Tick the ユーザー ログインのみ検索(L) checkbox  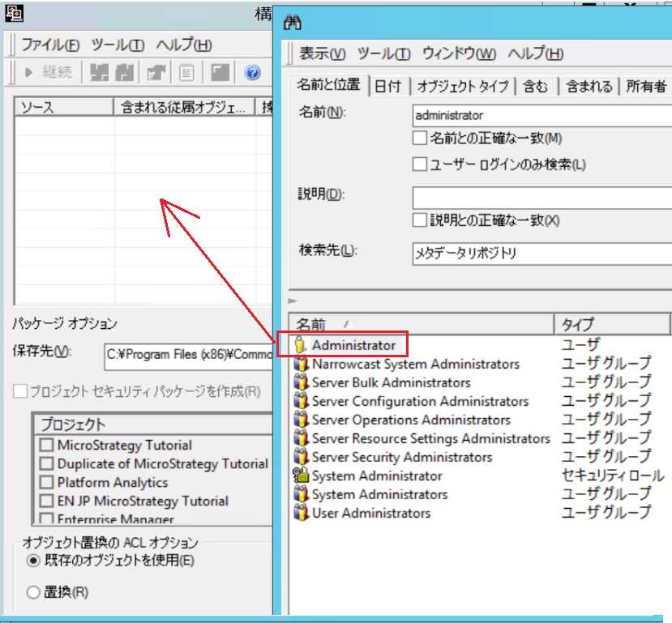pyautogui.click(x=420, y=164)
